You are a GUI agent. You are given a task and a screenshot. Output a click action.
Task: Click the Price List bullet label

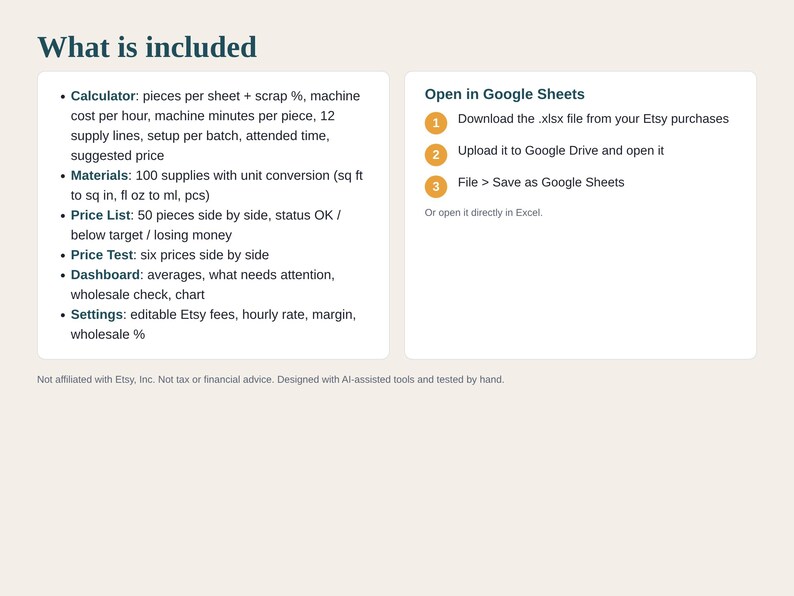(x=100, y=215)
